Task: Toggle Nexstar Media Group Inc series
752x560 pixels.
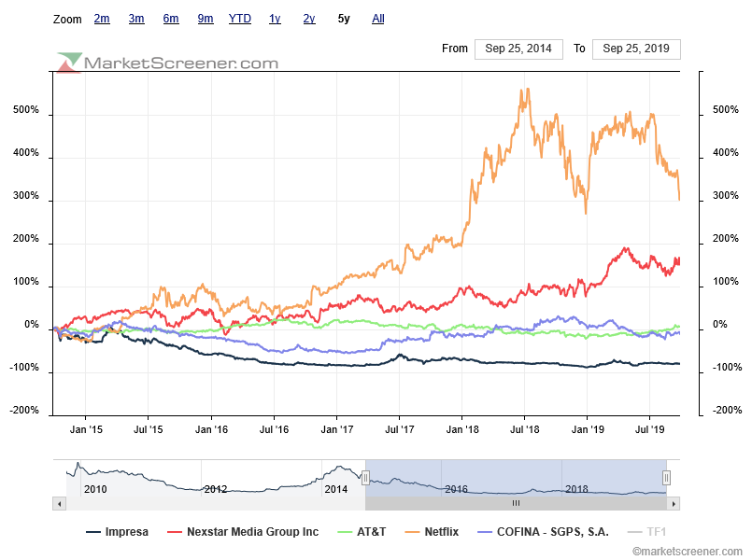Action: [243, 532]
